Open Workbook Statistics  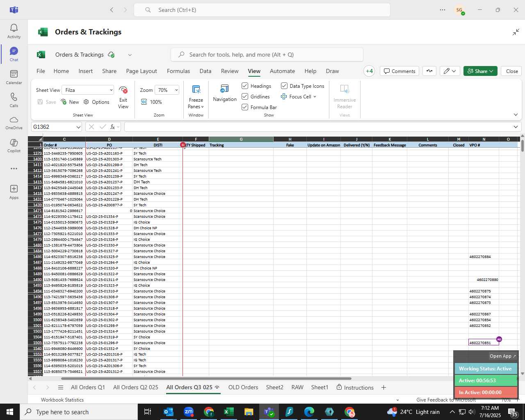62,400
